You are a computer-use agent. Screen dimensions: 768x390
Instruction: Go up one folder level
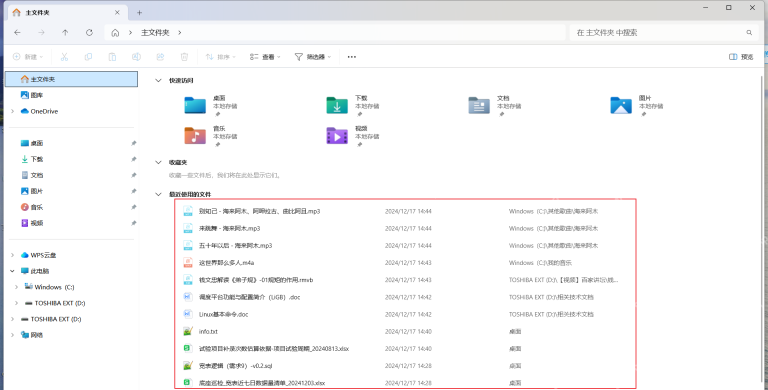65,32
